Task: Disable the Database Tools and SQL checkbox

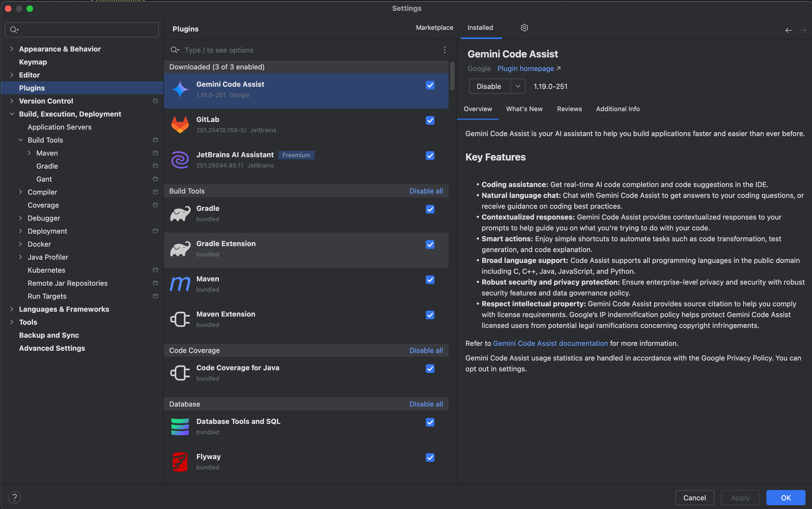Action: (x=430, y=422)
